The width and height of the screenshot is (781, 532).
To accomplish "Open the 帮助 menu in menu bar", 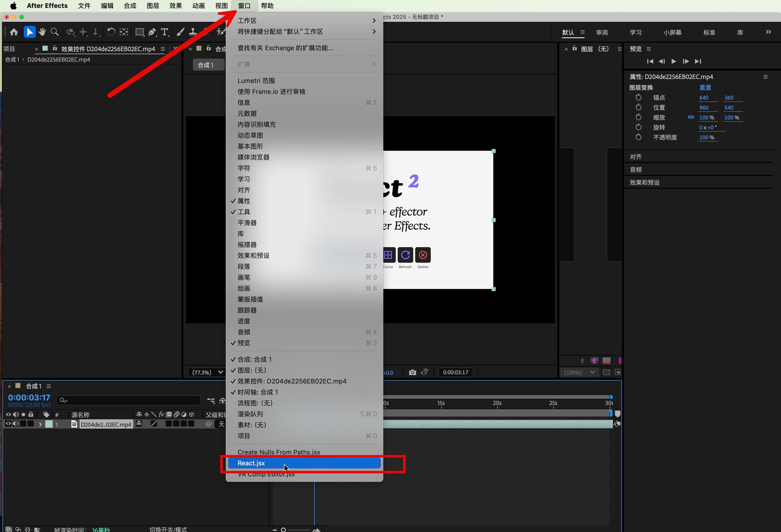I will pyautogui.click(x=267, y=6).
